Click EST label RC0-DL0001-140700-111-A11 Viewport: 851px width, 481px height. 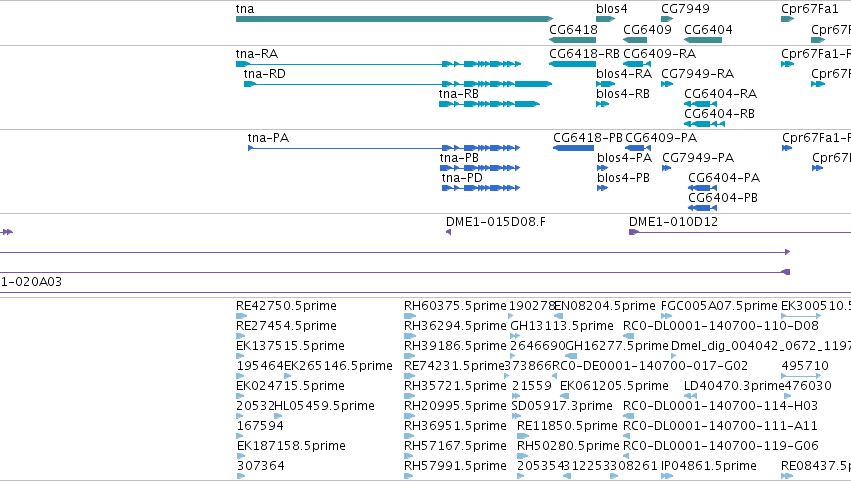pyautogui.click(x=720, y=426)
